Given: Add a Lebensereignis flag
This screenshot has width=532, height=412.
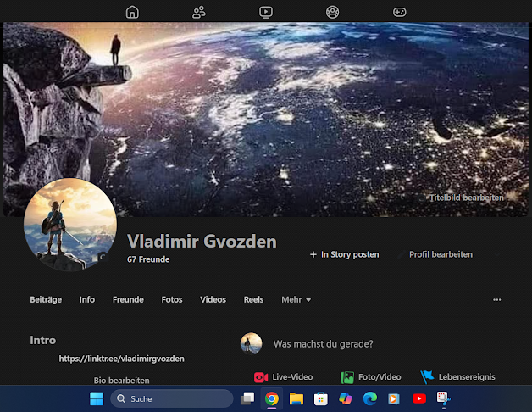Looking at the screenshot, I should coord(457,377).
